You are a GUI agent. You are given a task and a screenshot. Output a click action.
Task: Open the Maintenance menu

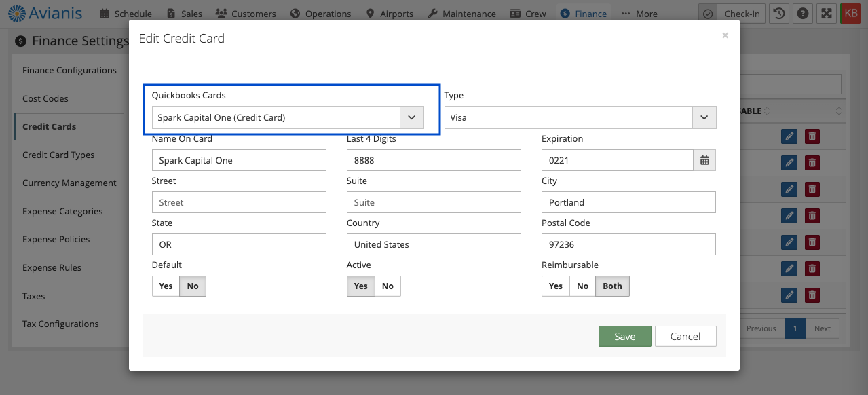point(462,14)
